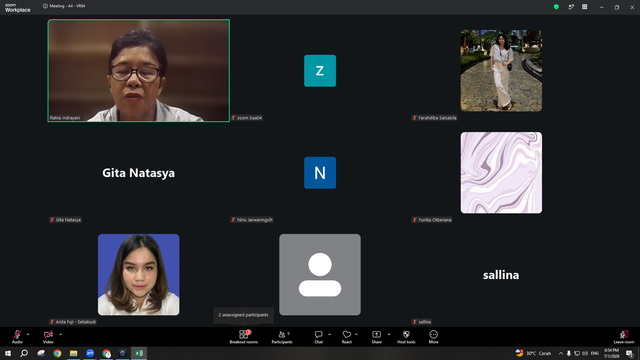640x360 pixels.
Task: Start video with the Video button
Action: 48,336
